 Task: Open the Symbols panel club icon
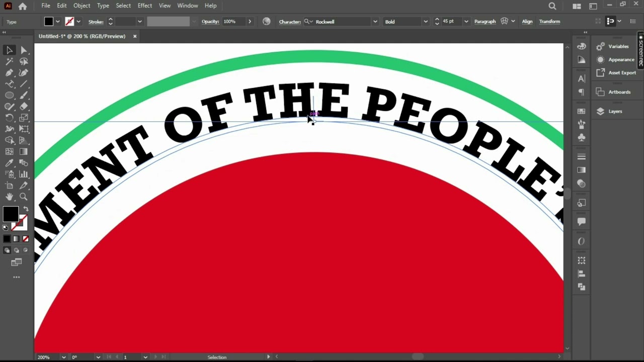582,137
